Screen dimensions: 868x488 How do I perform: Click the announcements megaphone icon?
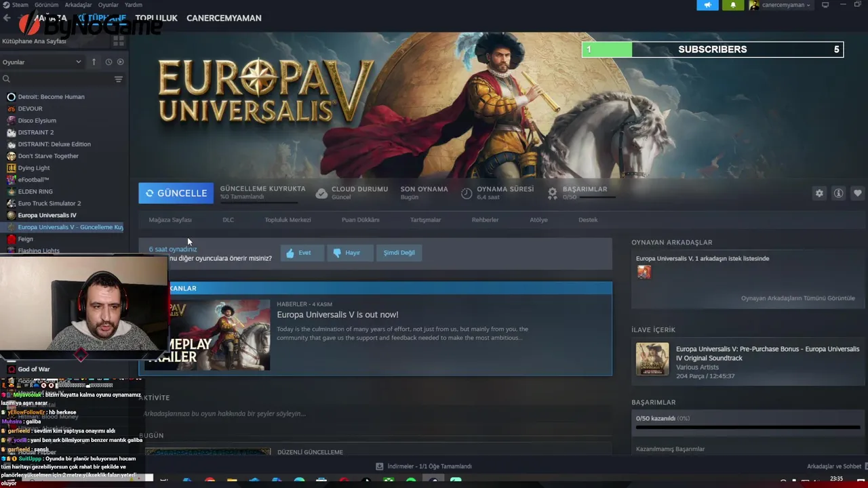tap(707, 5)
